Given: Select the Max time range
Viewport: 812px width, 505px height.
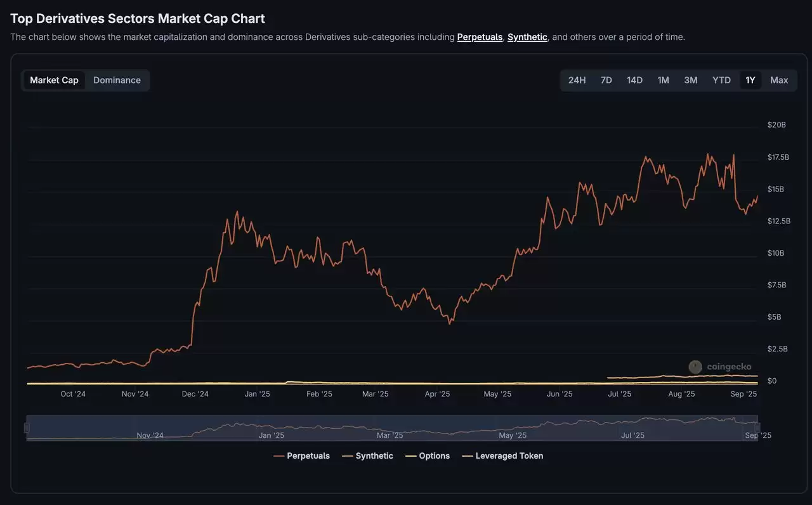Looking at the screenshot, I should click(779, 79).
